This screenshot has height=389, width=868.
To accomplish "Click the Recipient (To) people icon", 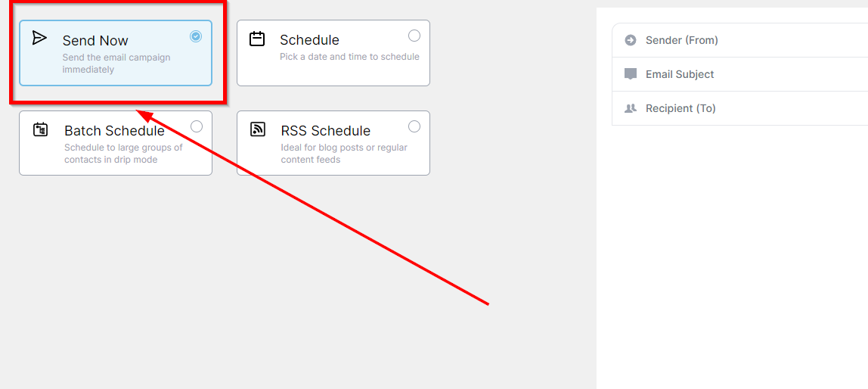I will (x=631, y=108).
